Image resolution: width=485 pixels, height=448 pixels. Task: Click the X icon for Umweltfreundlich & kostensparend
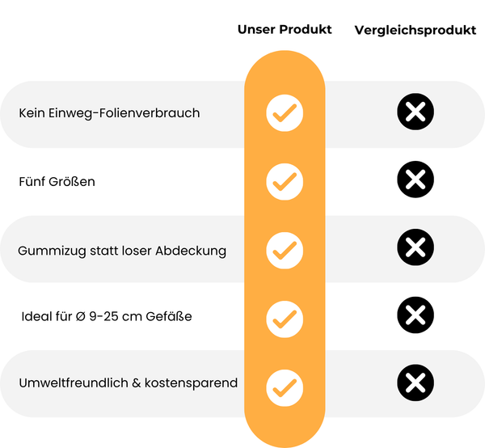(x=415, y=382)
